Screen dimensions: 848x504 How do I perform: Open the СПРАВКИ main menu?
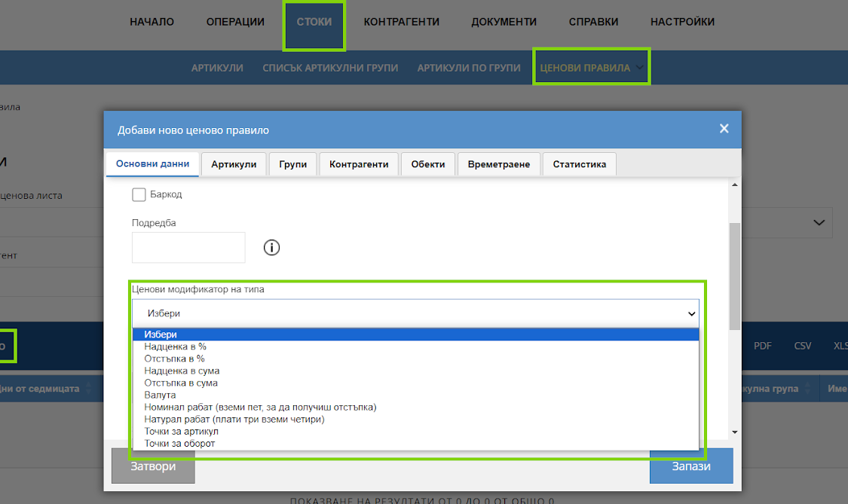[593, 22]
